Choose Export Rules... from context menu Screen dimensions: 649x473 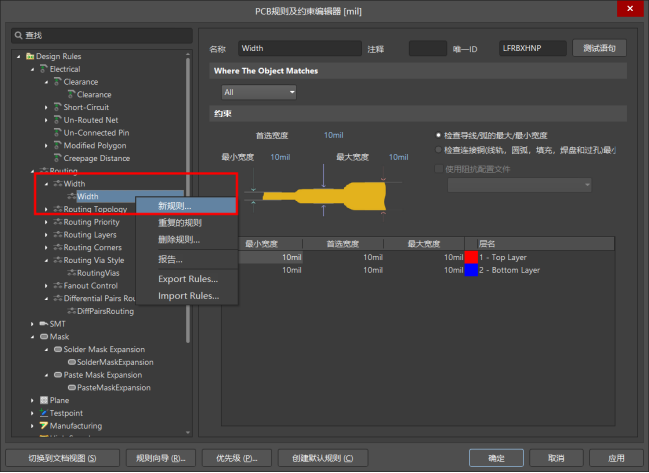click(188, 278)
